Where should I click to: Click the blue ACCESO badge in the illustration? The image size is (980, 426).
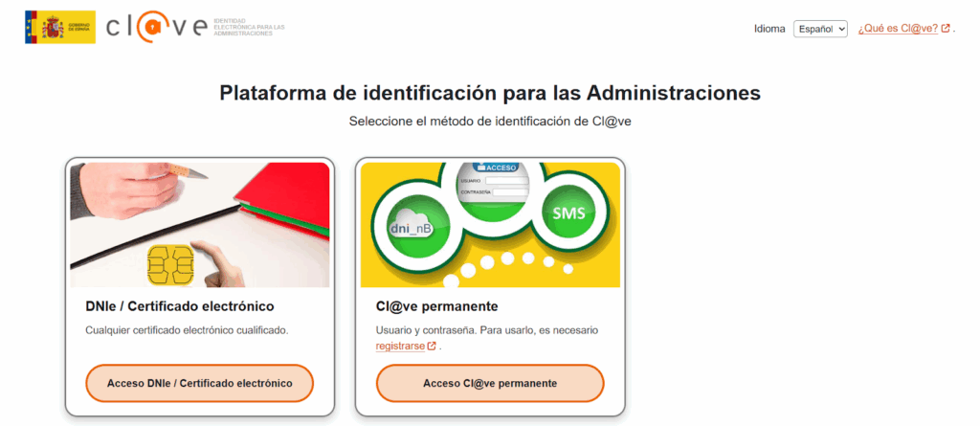pyautogui.click(x=496, y=168)
